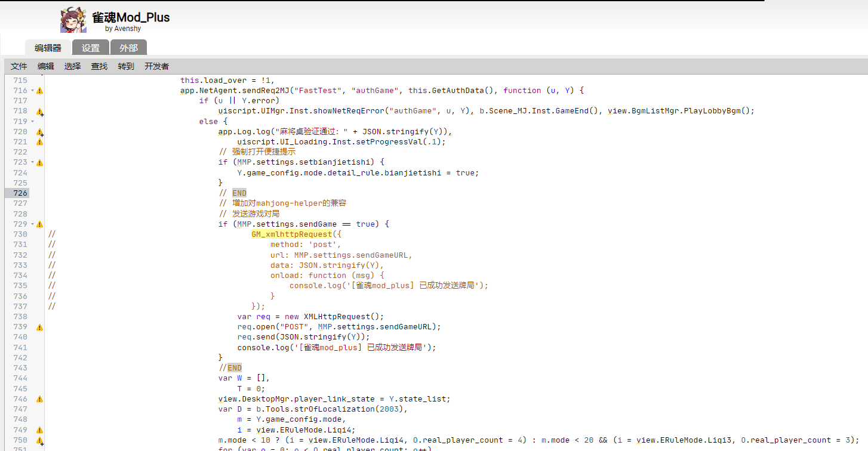Click the warning icon on line 746
Image resolution: width=868 pixels, height=451 pixels.
tap(39, 399)
